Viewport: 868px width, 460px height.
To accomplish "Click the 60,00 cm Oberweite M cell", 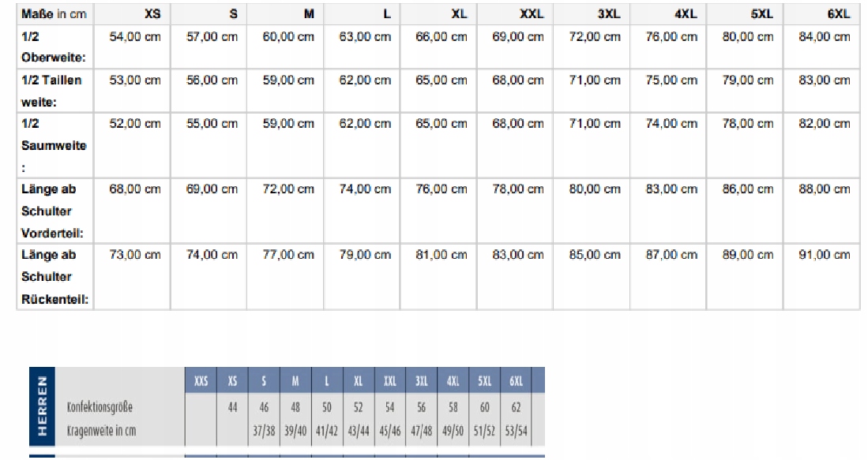I will pos(287,37).
